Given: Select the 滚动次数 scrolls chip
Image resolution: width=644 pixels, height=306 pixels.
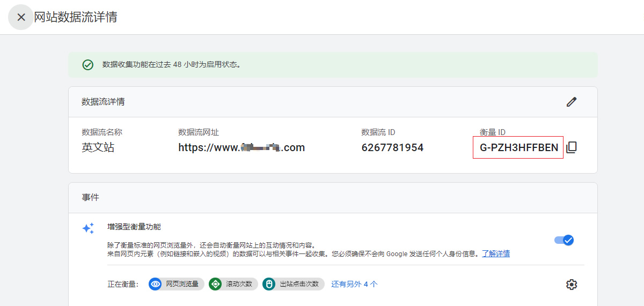Looking at the screenshot, I should coord(233,284).
